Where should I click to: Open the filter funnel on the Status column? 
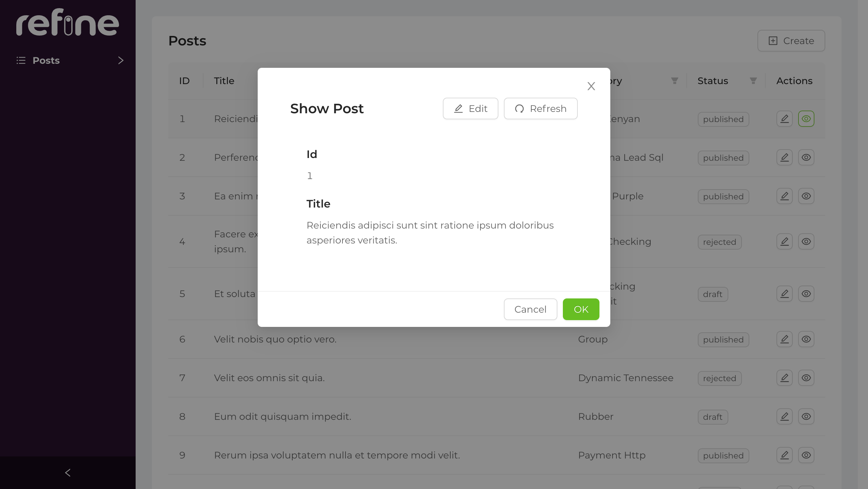tap(752, 81)
